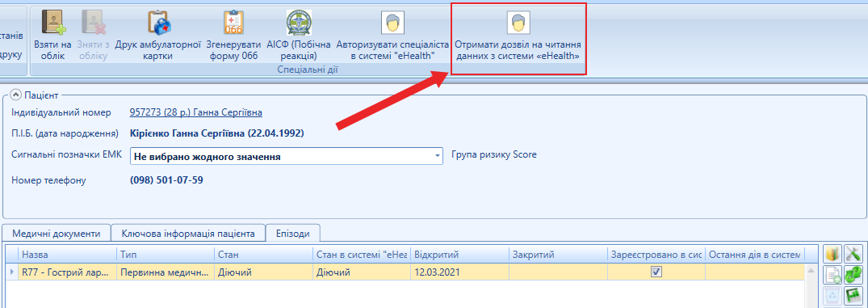
Task: Switch to 'Медичні документи' tab
Action: pyautogui.click(x=57, y=233)
